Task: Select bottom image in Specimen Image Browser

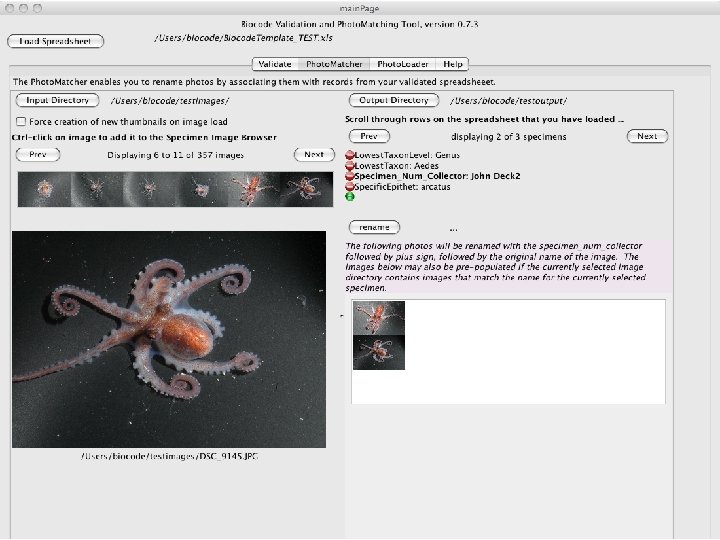Action: 379,352
